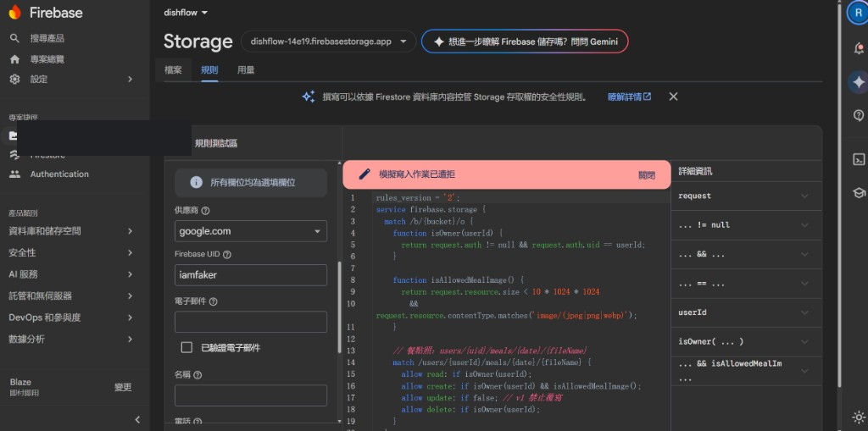
Task: Open the user account avatar R
Action: point(859,14)
